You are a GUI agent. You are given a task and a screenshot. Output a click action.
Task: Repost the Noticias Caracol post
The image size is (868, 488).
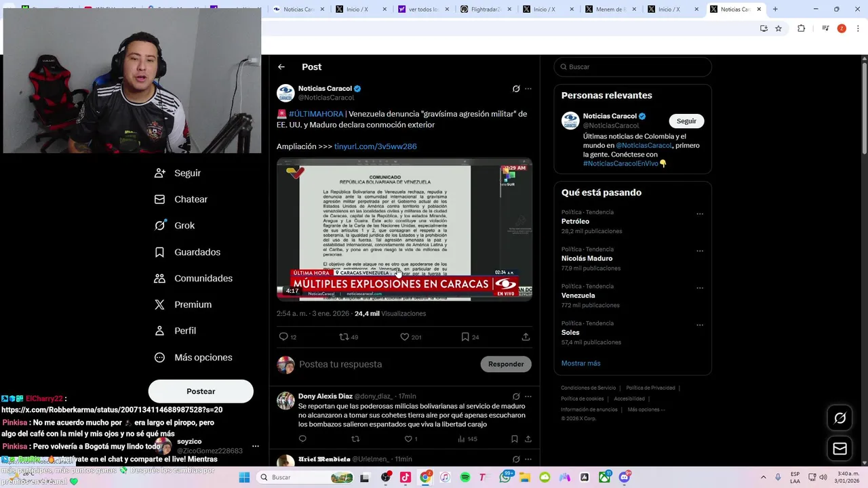344,337
